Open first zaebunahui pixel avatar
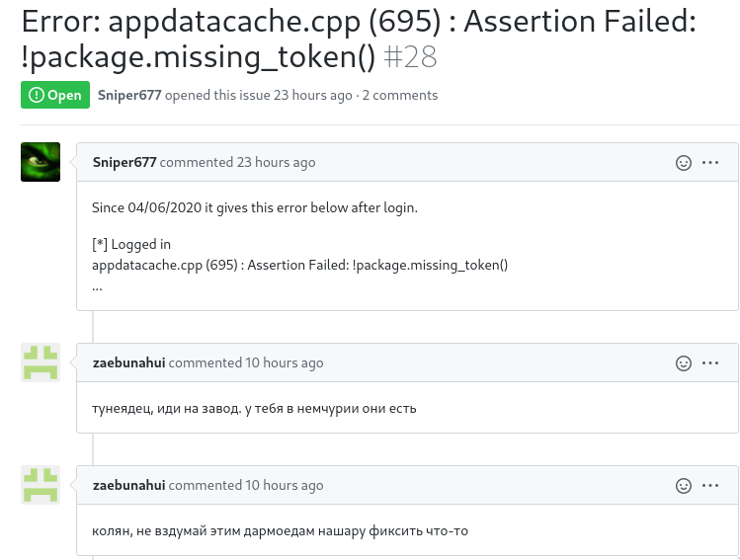 point(41,362)
